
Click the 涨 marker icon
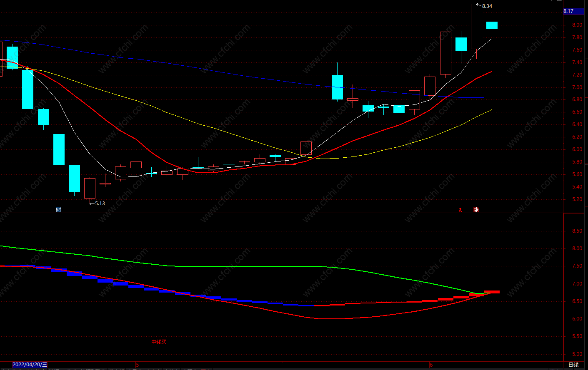coord(476,210)
